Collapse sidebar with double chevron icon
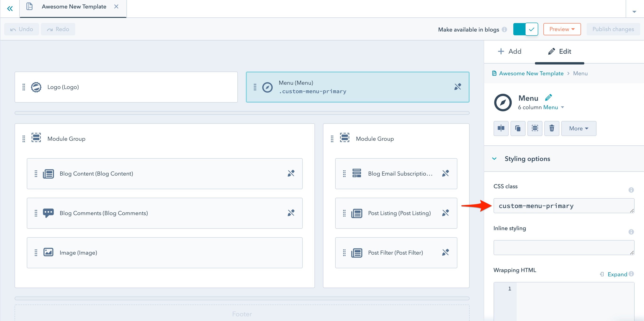 click(x=10, y=9)
